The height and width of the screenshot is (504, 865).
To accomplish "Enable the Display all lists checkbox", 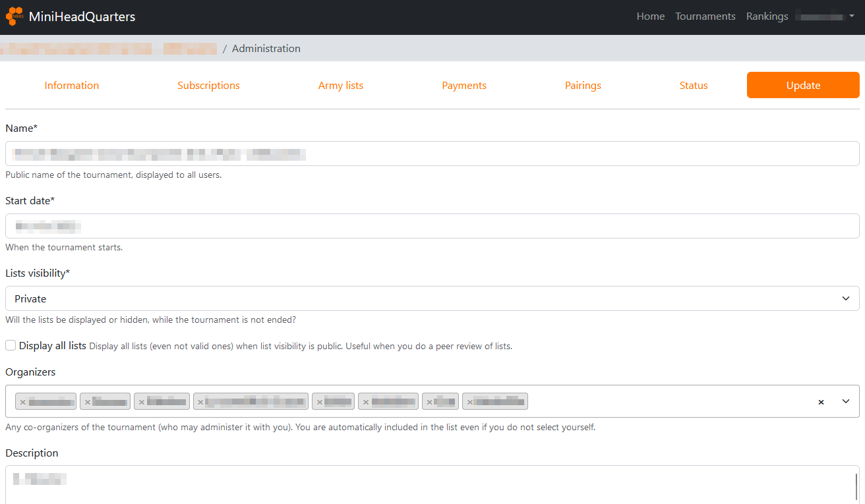I will [x=11, y=346].
